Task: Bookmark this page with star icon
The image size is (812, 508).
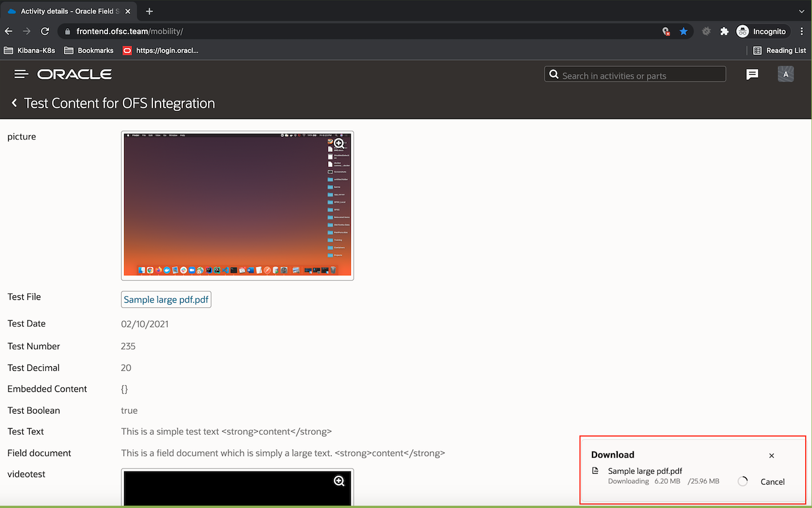Action: [683, 31]
